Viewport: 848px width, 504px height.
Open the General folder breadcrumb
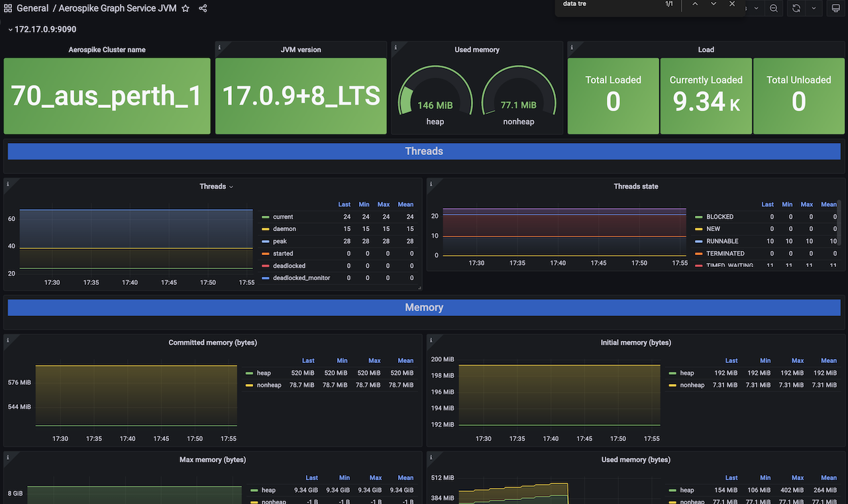32,9
